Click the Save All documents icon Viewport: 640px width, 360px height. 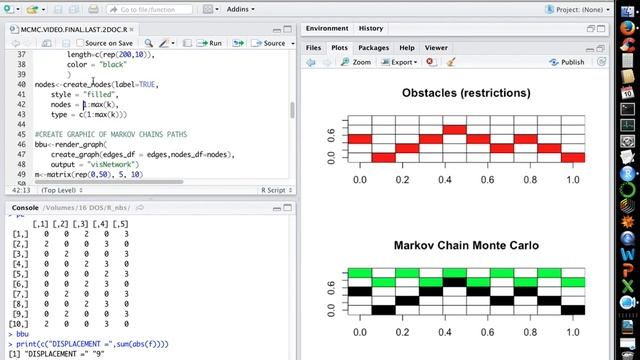(x=74, y=9)
